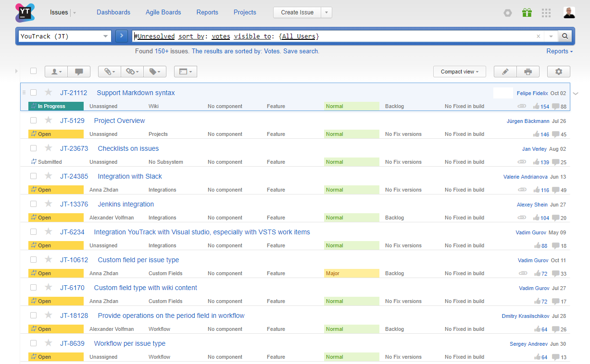Click the YouTrack logo icon
The image size is (590, 364).
[25, 12]
